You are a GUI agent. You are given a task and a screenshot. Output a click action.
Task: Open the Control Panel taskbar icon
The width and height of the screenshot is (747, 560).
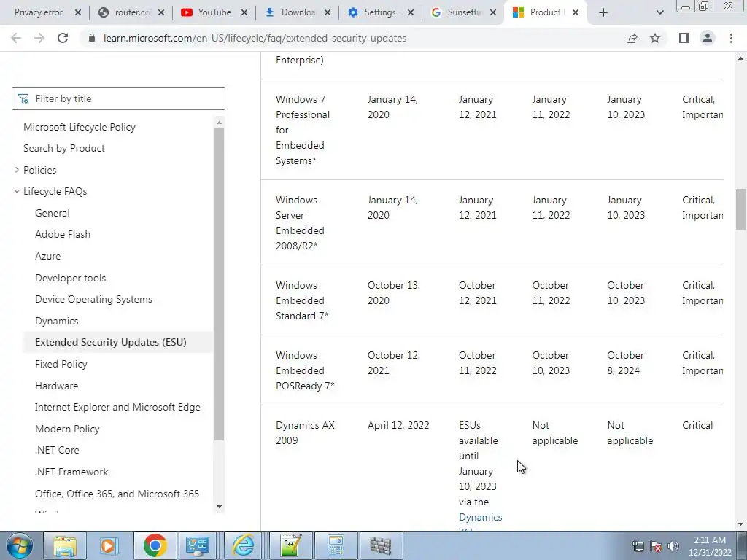click(198, 545)
